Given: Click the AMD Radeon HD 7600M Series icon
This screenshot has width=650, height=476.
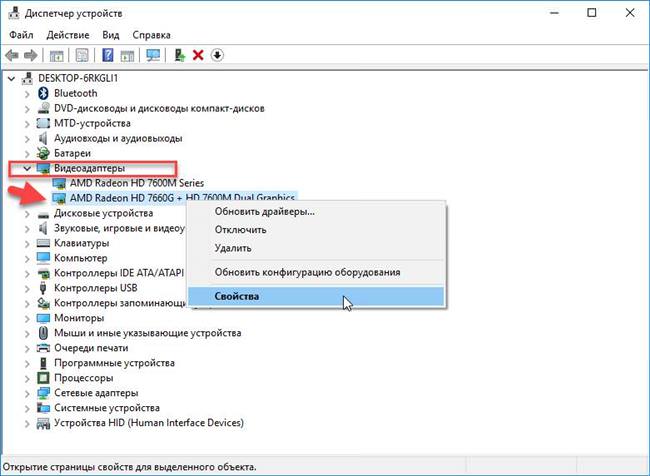Looking at the screenshot, I should 59,183.
